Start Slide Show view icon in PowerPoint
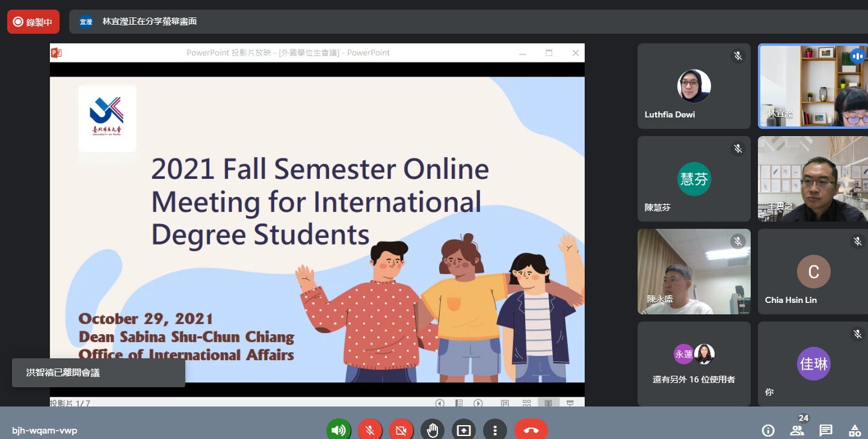This screenshot has width=868, height=439. (x=570, y=403)
